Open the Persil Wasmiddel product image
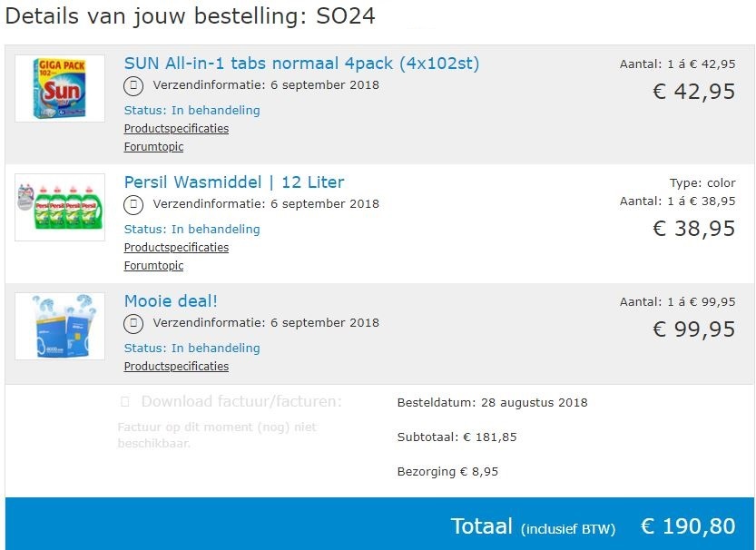756x550 pixels. click(x=60, y=207)
